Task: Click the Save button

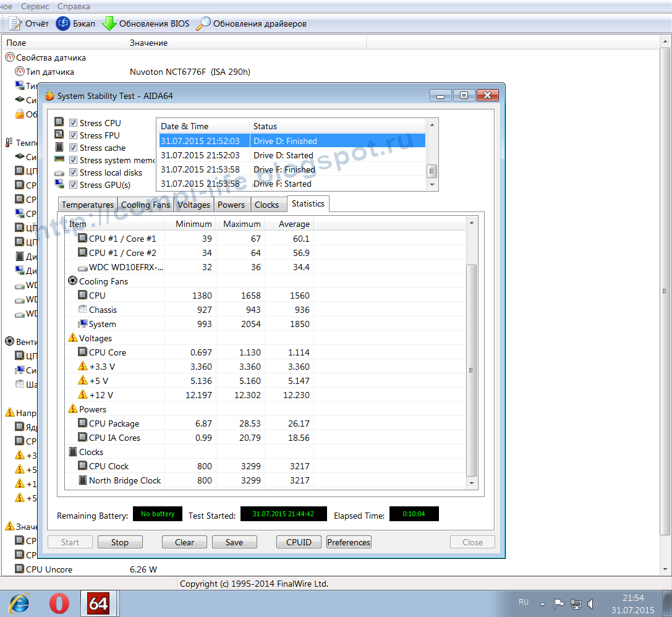Action: pyautogui.click(x=234, y=542)
